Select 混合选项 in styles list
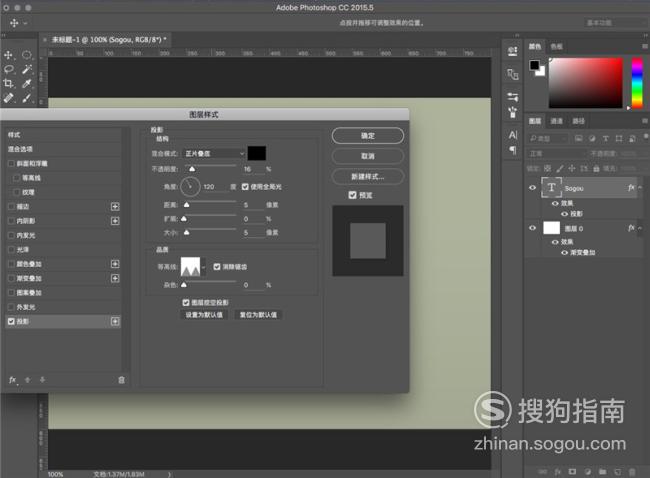Viewport: 650px width, 478px height. click(x=63, y=149)
